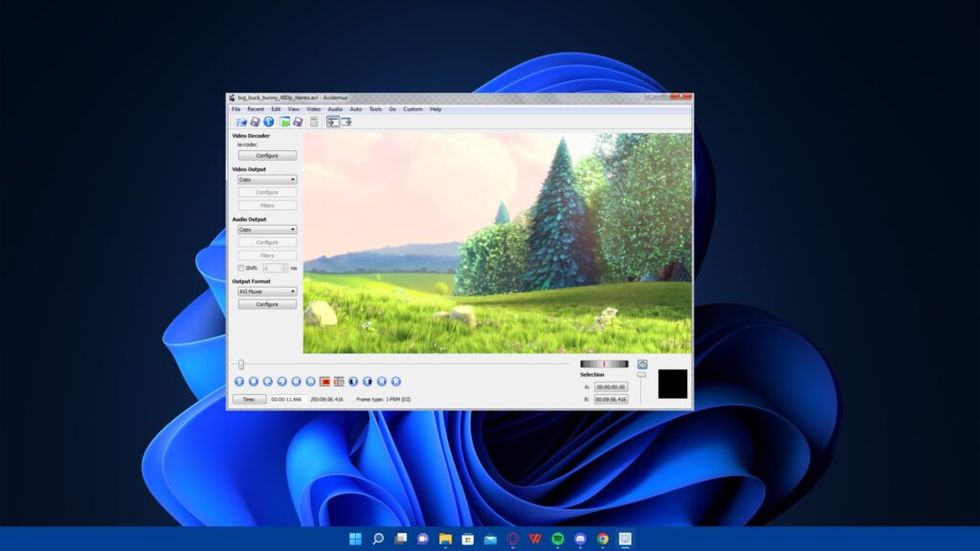This screenshot has height=551, width=980.
Task: Click Configure under Video Decoder
Action: 267,156
